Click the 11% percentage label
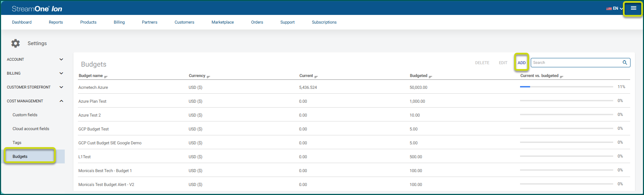Screen dimensions: 644x195 (x=621, y=87)
